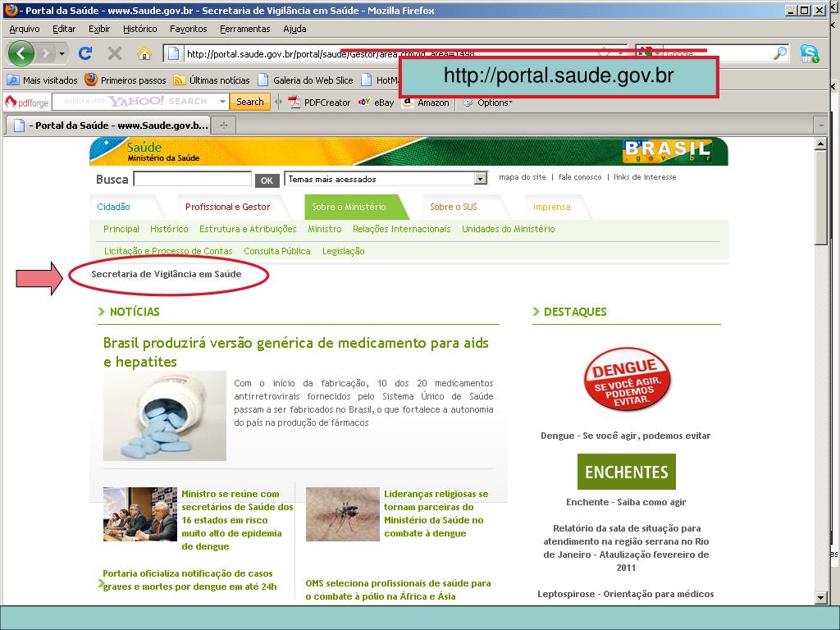Switch to Profissional e Gestor tab

coord(228,207)
